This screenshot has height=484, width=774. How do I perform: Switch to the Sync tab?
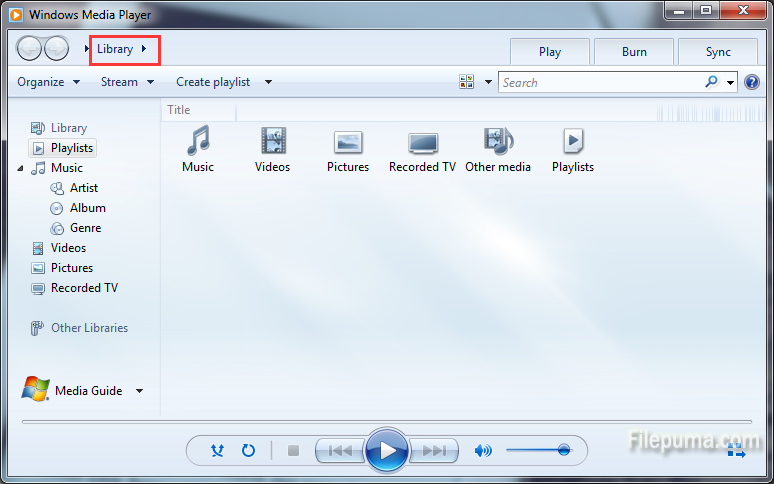717,52
